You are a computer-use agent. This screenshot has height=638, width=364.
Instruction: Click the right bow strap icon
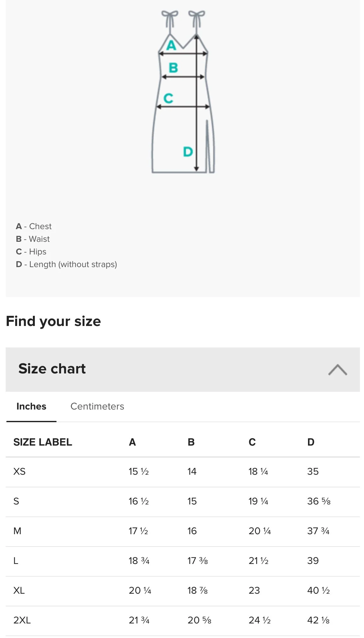(197, 20)
